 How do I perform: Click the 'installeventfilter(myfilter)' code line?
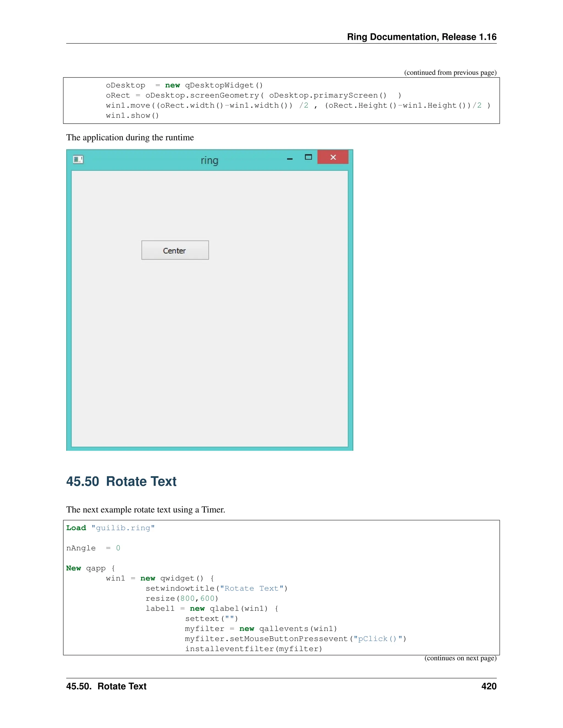pyautogui.click(x=253, y=649)
